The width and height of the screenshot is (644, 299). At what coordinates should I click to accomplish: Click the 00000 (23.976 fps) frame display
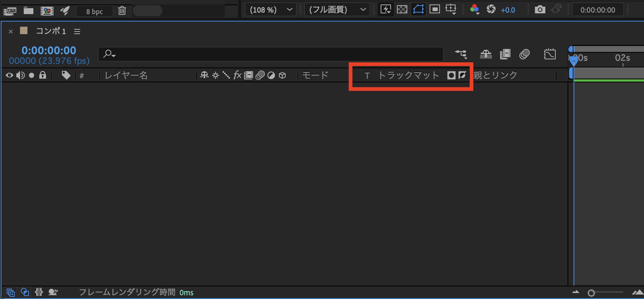(x=49, y=61)
